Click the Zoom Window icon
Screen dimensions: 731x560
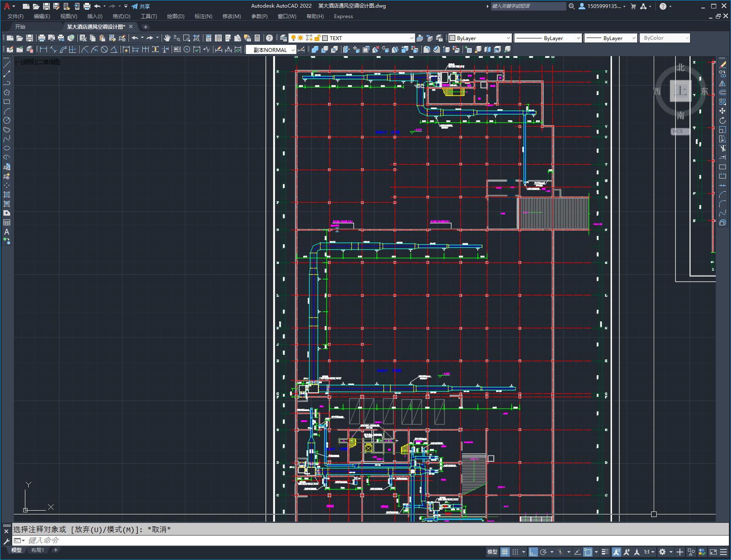(x=187, y=38)
